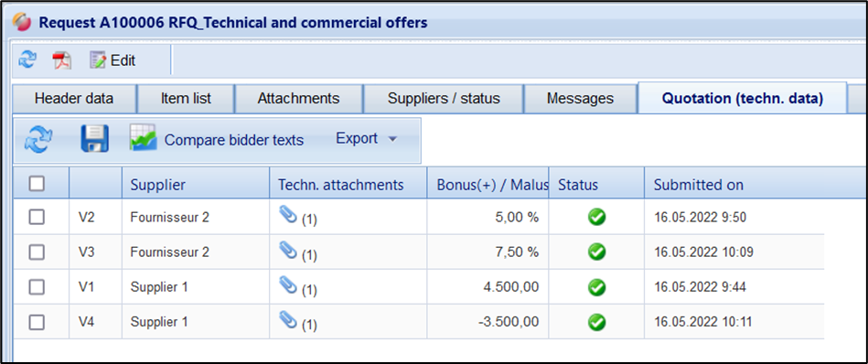Switch to the Item list tab

click(186, 99)
